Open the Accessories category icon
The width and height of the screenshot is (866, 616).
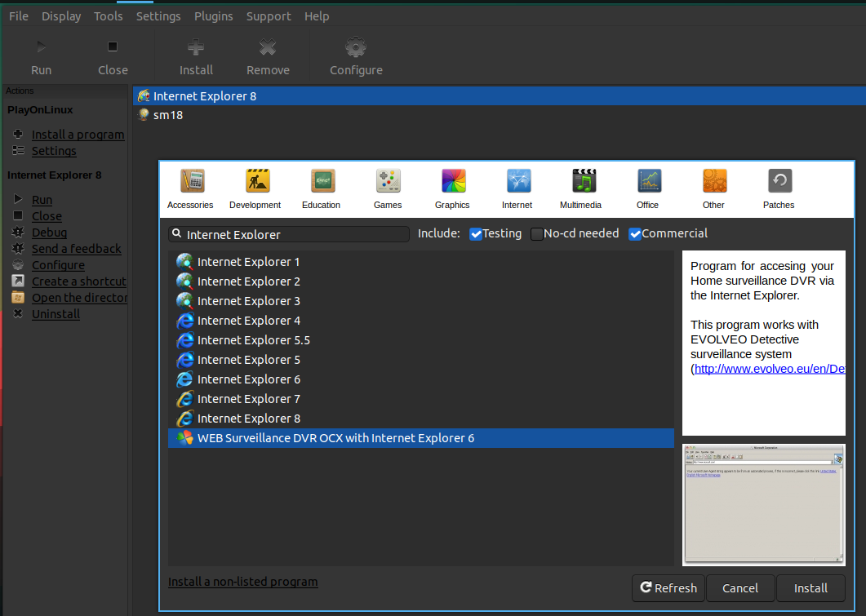click(192, 181)
